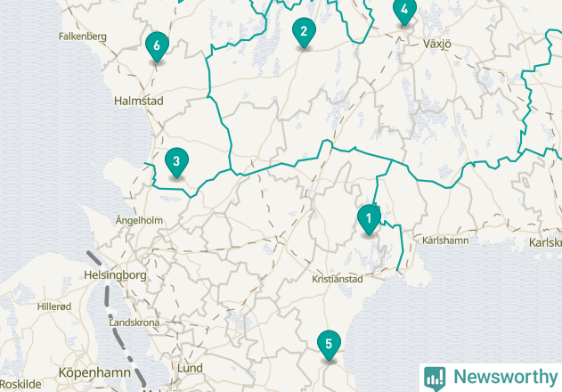Open map marker number 6

click(157, 47)
